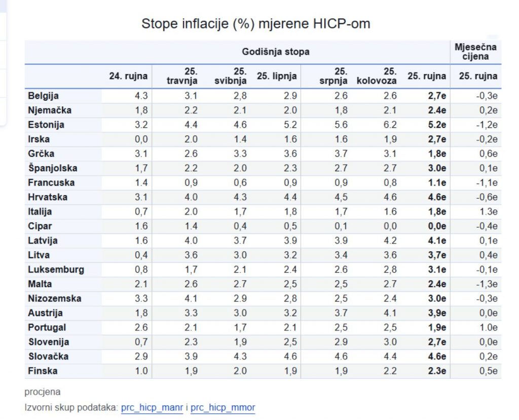
Task: Click the Hrvatska row label
Action: (48, 197)
